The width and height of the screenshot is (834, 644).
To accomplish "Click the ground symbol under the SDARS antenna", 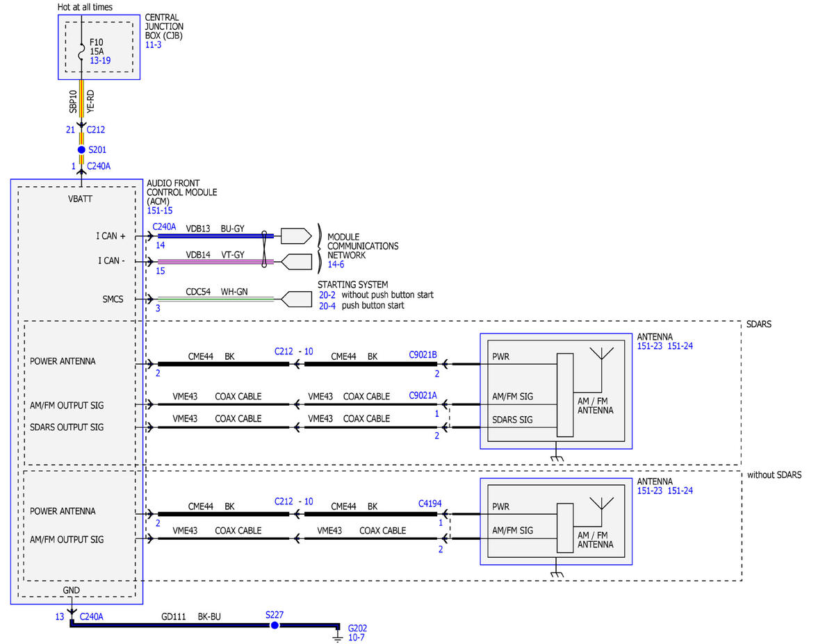I will [x=556, y=457].
